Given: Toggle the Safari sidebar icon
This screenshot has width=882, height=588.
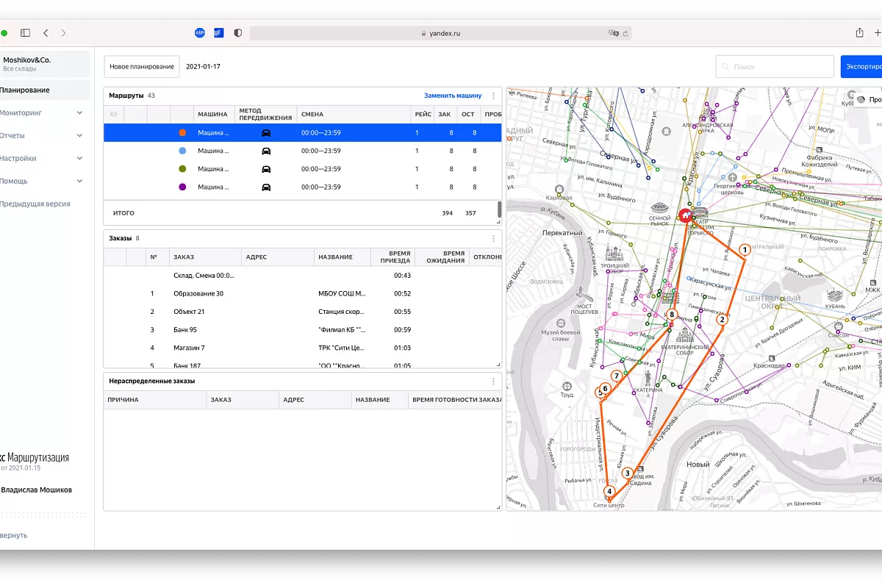Looking at the screenshot, I should [25, 33].
